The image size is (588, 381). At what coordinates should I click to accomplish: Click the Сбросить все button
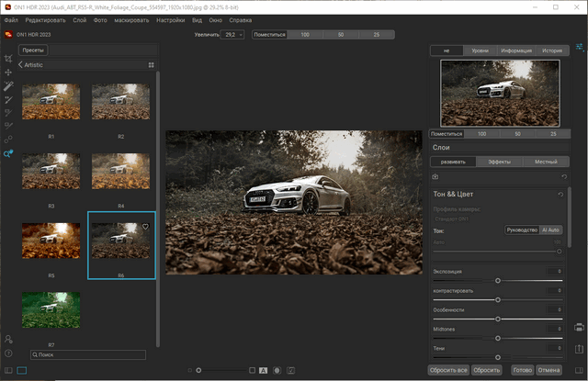449,370
